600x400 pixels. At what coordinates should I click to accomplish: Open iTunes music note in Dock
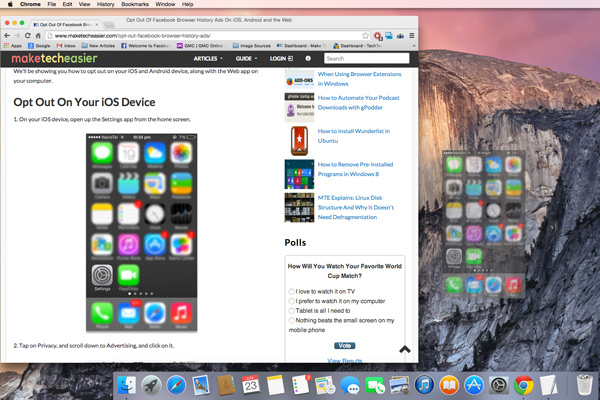coord(424,385)
